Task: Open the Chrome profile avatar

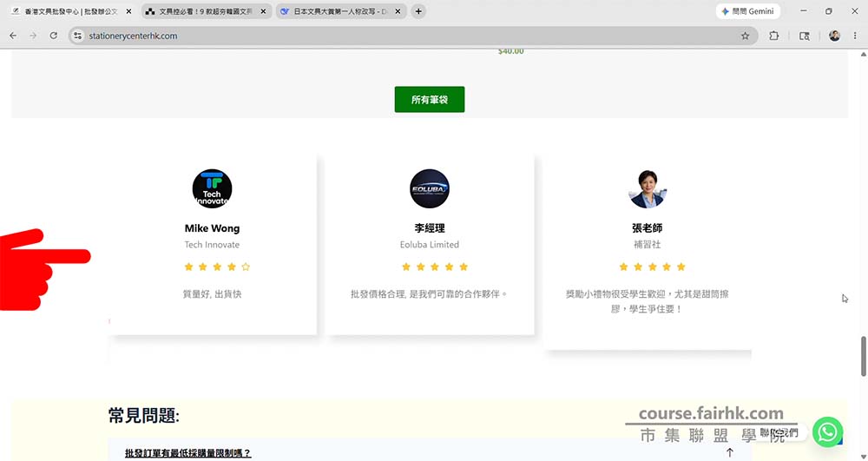Action: coord(834,36)
